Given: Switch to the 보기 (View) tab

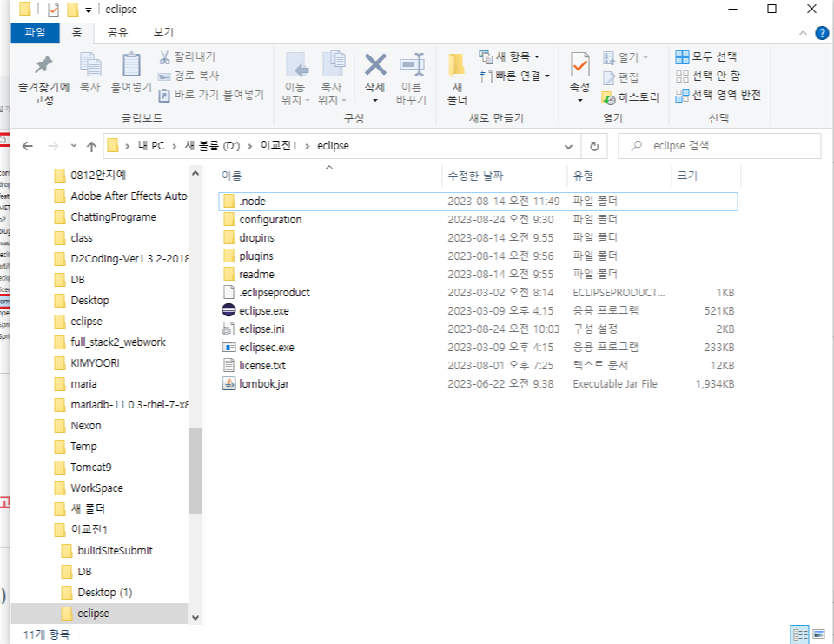Looking at the screenshot, I should pos(163,32).
